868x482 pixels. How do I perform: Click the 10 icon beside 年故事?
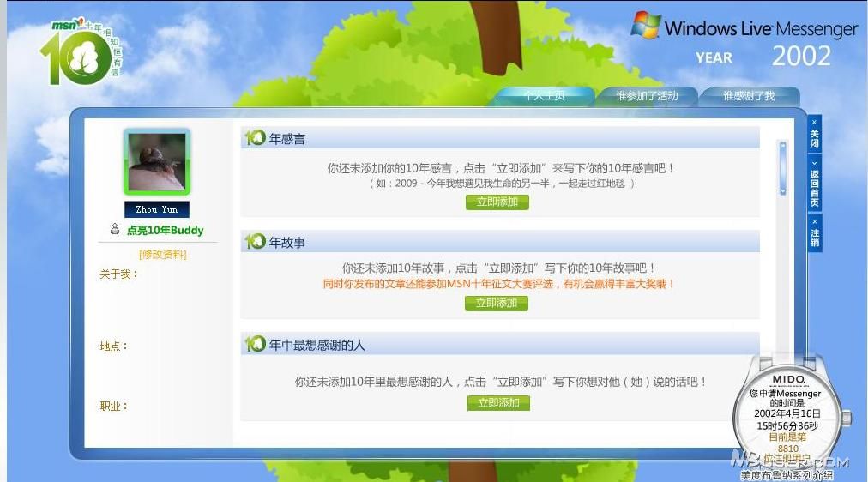click(x=255, y=242)
